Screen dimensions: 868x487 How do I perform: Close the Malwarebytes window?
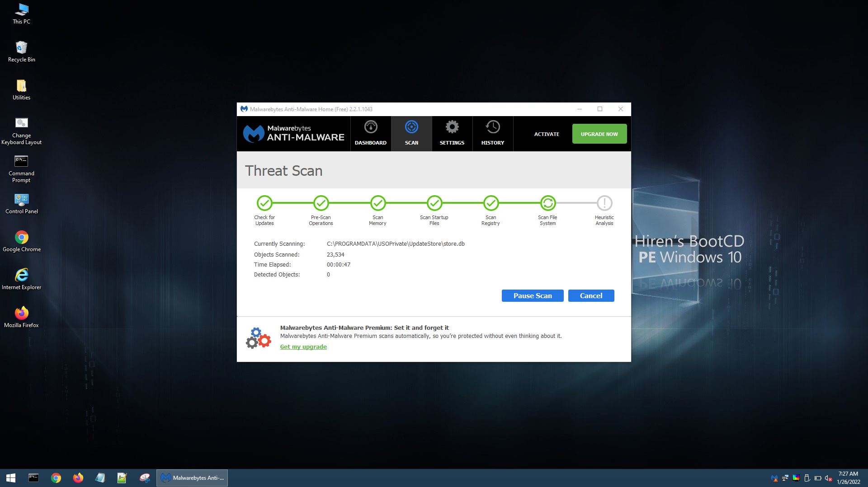coord(621,109)
